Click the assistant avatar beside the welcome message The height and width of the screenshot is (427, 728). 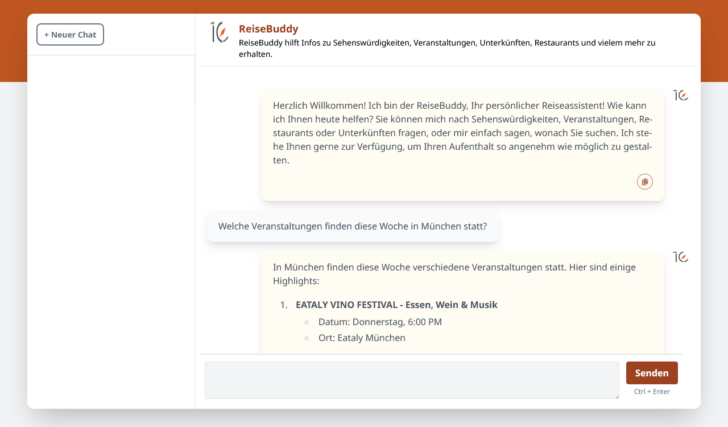point(680,95)
